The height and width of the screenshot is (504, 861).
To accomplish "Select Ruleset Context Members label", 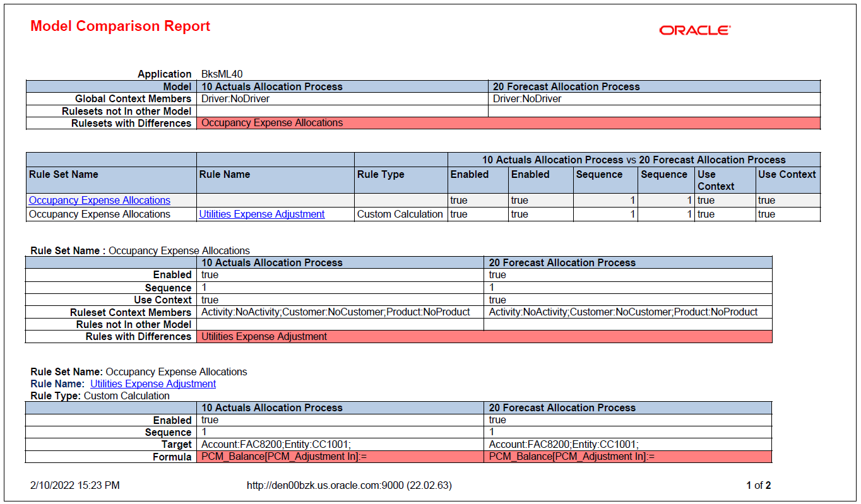I will (131, 312).
